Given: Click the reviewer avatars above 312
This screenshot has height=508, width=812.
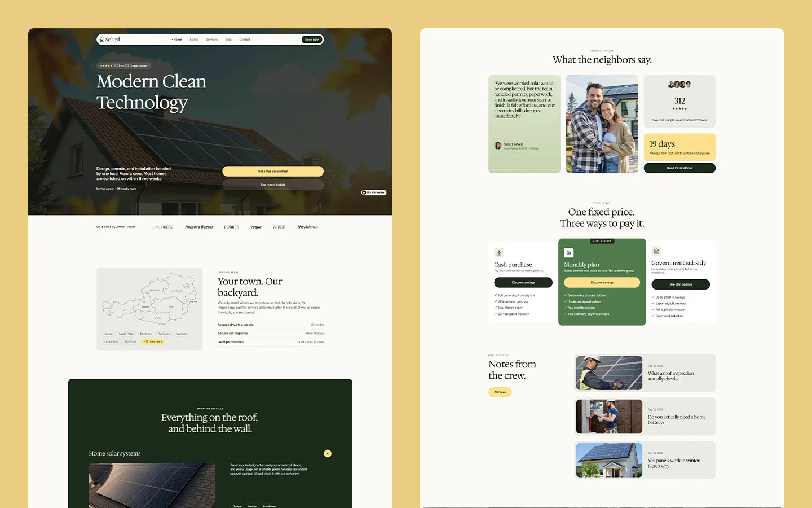Looking at the screenshot, I should click(x=679, y=85).
